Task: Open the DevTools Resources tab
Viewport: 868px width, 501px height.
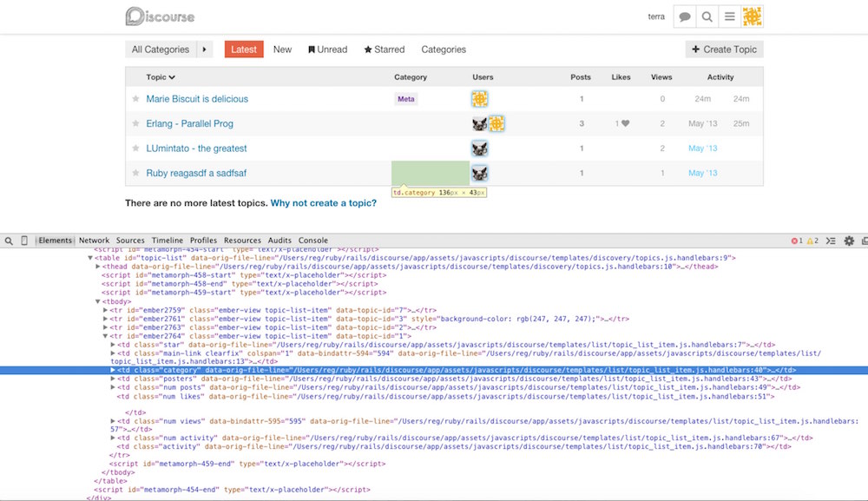Action: (242, 241)
